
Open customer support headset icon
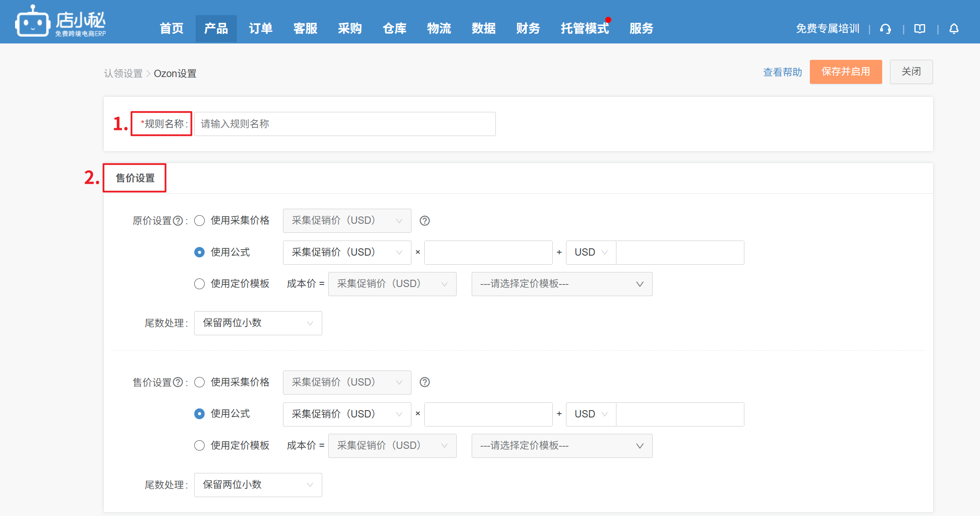coord(885,29)
